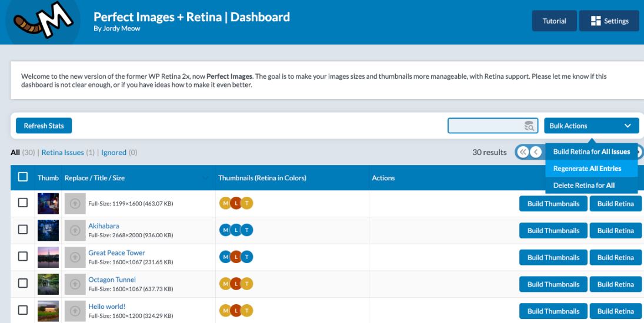Screen dimensions: 644x323
Task: Tick checkbox for Octagon Tunnel row
Action: click(x=23, y=283)
